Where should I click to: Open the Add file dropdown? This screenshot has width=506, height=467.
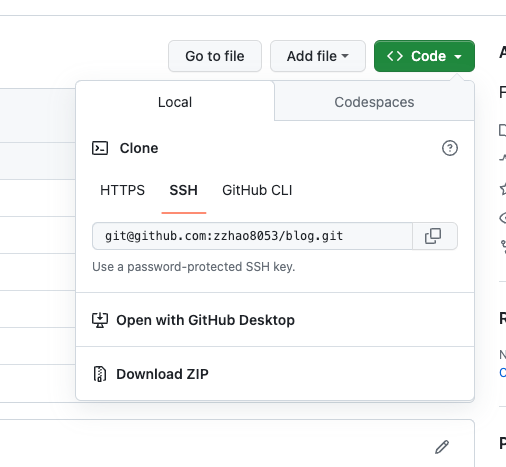(318, 56)
